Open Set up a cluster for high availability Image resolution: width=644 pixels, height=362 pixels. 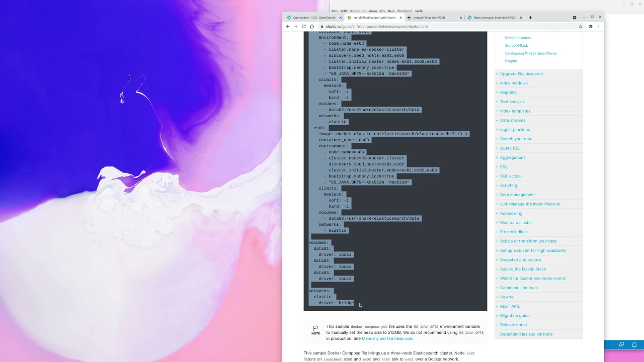coord(533,250)
